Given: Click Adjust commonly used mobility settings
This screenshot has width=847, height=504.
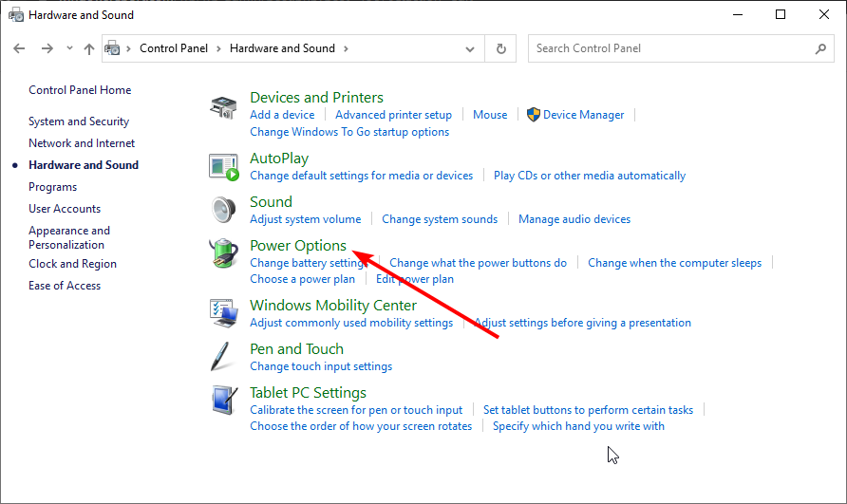Looking at the screenshot, I should (351, 323).
